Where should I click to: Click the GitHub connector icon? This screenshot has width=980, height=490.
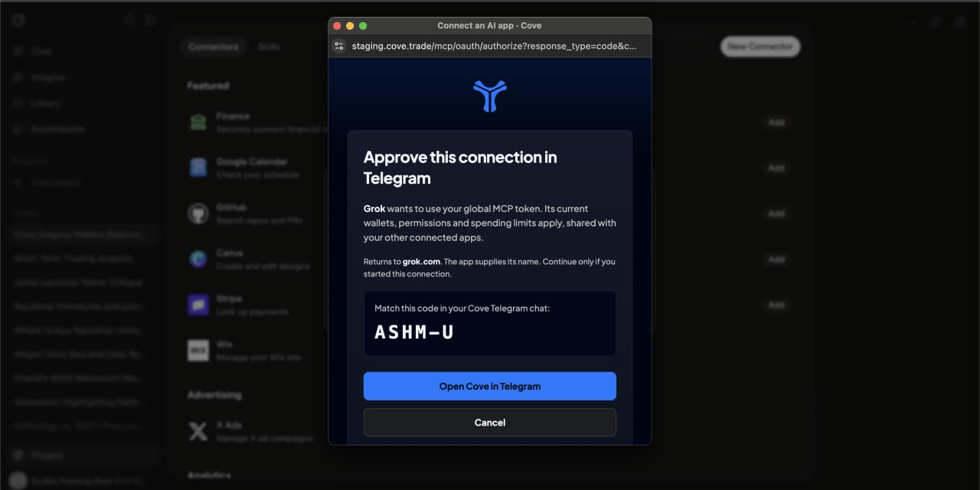point(198,214)
